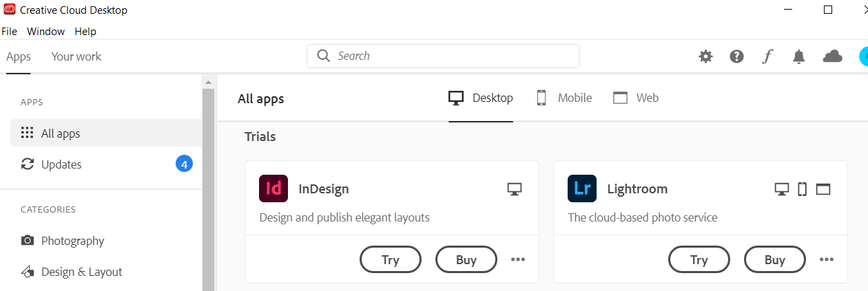The width and height of the screenshot is (868, 291).
Task: Open the fonts icon in header
Action: click(x=767, y=56)
